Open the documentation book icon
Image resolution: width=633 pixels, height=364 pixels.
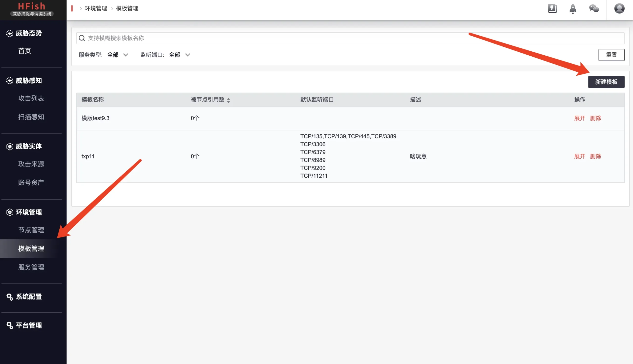pos(552,8)
